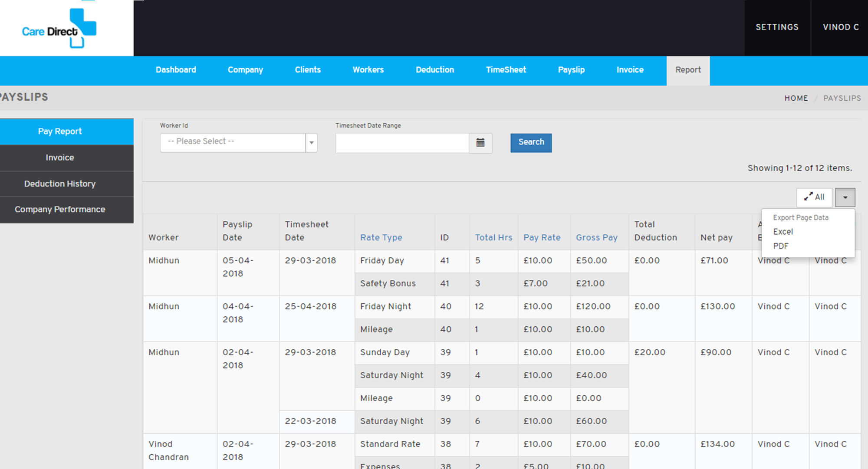
Task: Open the Deduction tab
Action: coord(435,70)
